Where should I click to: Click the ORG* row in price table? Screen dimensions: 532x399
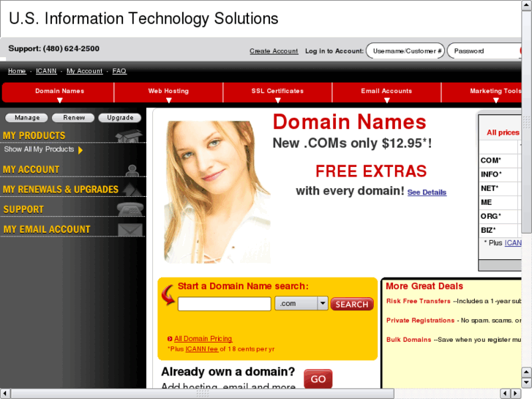point(500,216)
